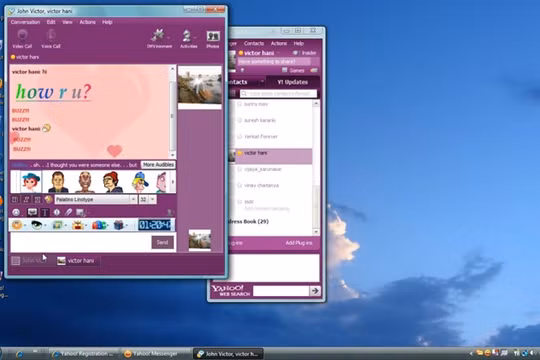Open the text color palette icon
Viewport: 540px width, 360px height.
[48, 199]
